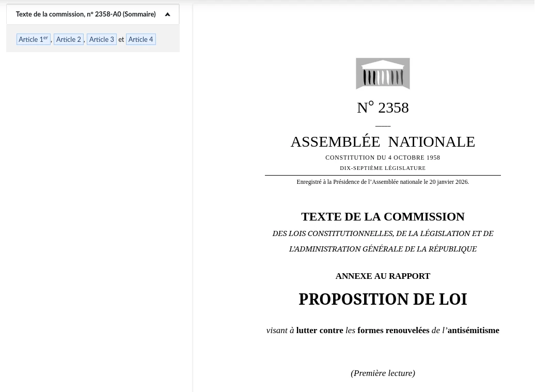Image resolution: width=535 pixels, height=392 pixels.
Task: Click the bold phrase 'formes renouvelées'
Action: click(x=393, y=331)
